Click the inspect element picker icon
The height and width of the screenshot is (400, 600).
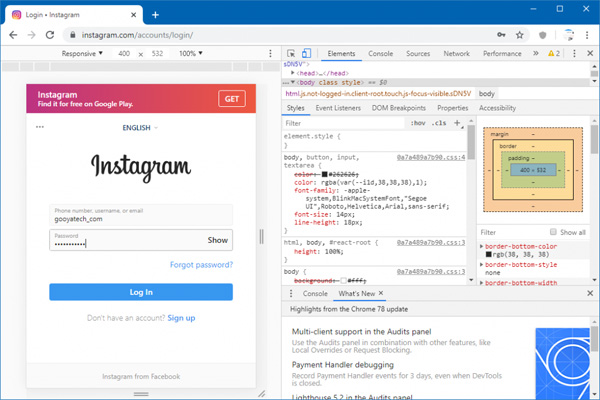[291, 53]
